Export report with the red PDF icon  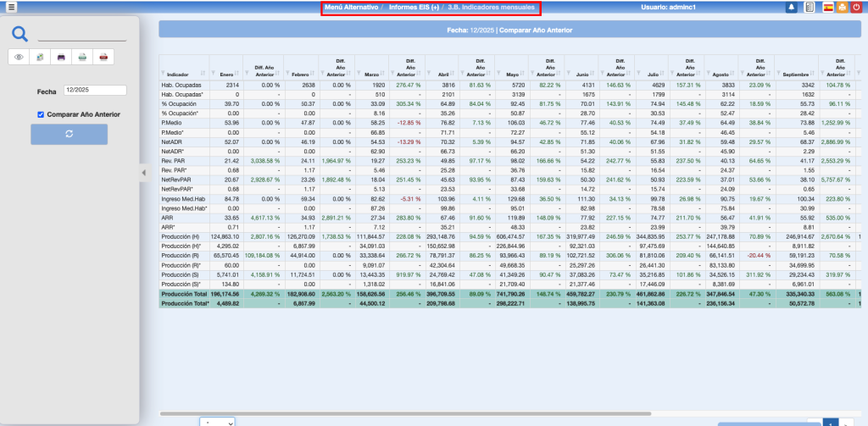click(103, 58)
